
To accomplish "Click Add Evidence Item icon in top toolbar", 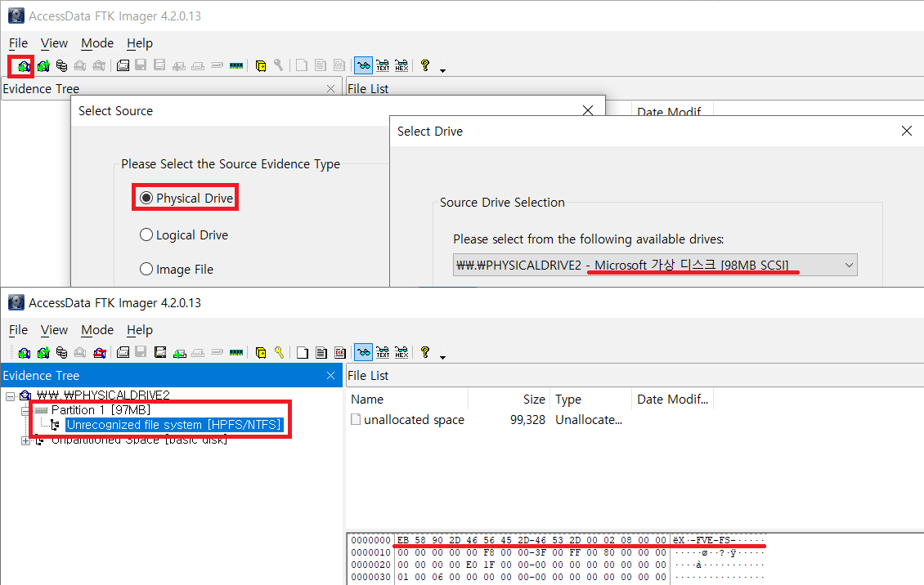I will point(23,65).
